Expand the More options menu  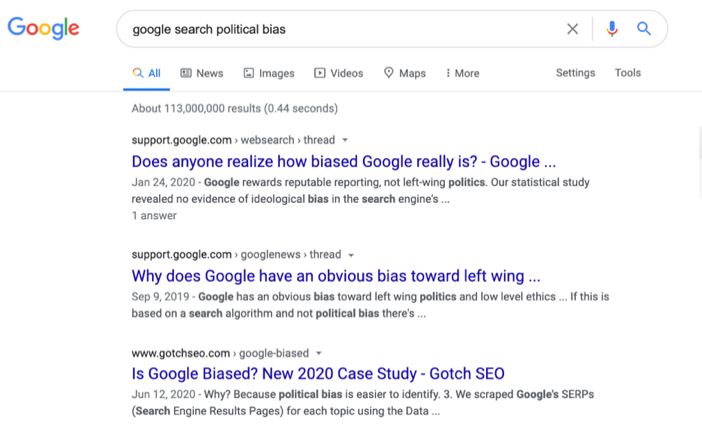click(x=462, y=73)
